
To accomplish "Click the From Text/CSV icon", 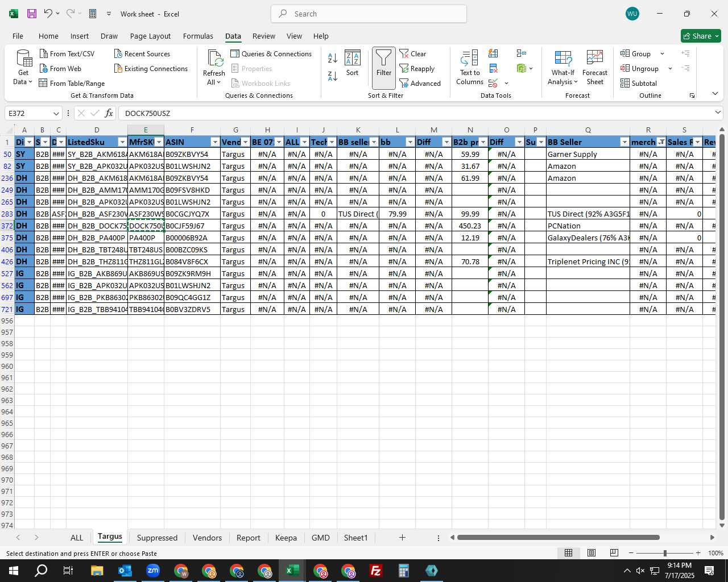I will [44, 53].
